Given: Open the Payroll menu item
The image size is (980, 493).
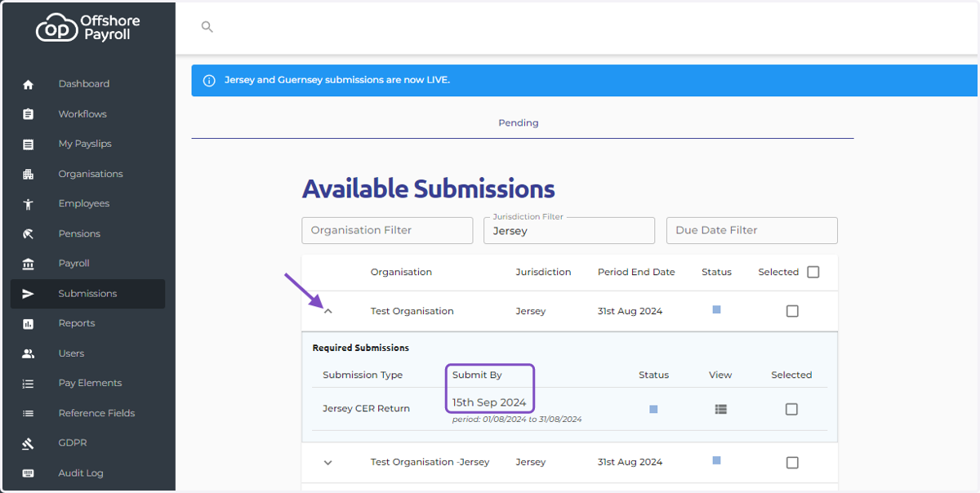Looking at the screenshot, I should [x=87, y=264].
